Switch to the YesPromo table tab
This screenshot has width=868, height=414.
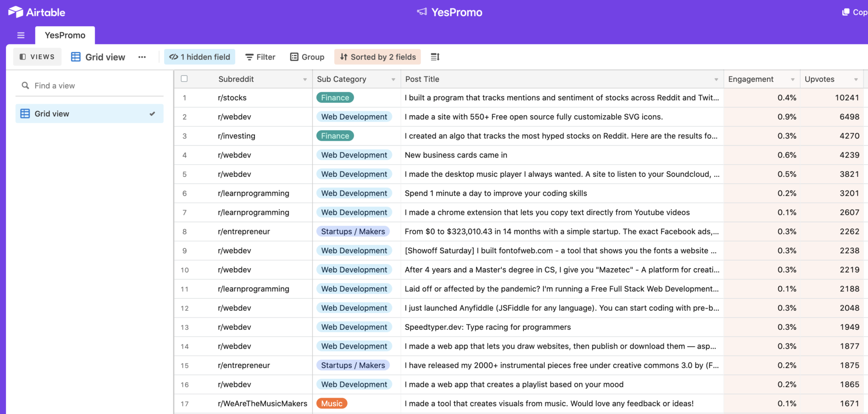pyautogui.click(x=65, y=35)
